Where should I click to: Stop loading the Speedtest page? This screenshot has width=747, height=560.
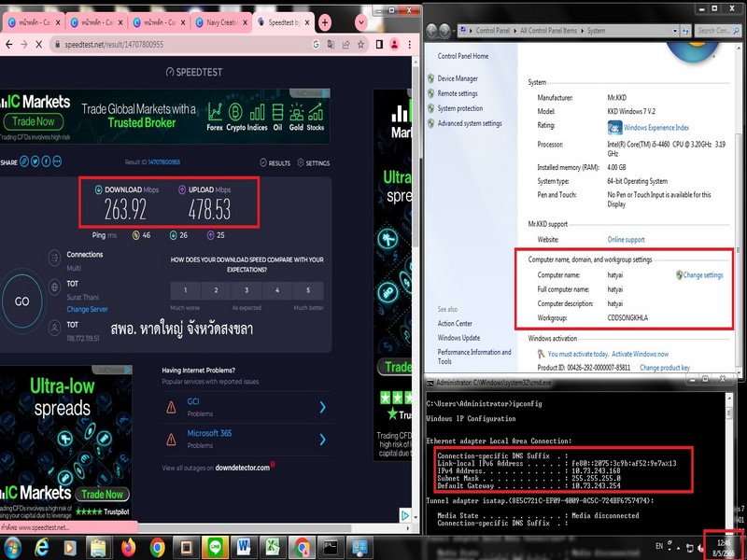coord(39,44)
